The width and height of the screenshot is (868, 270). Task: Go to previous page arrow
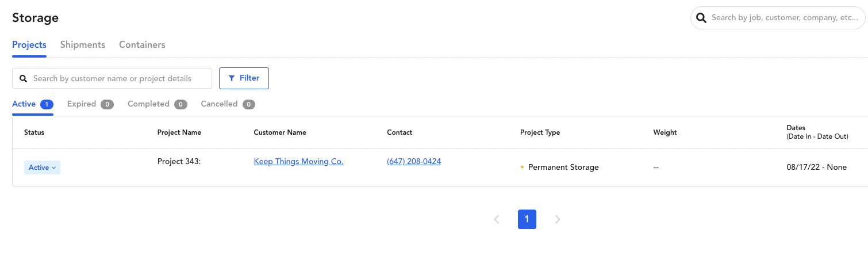pos(497,219)
